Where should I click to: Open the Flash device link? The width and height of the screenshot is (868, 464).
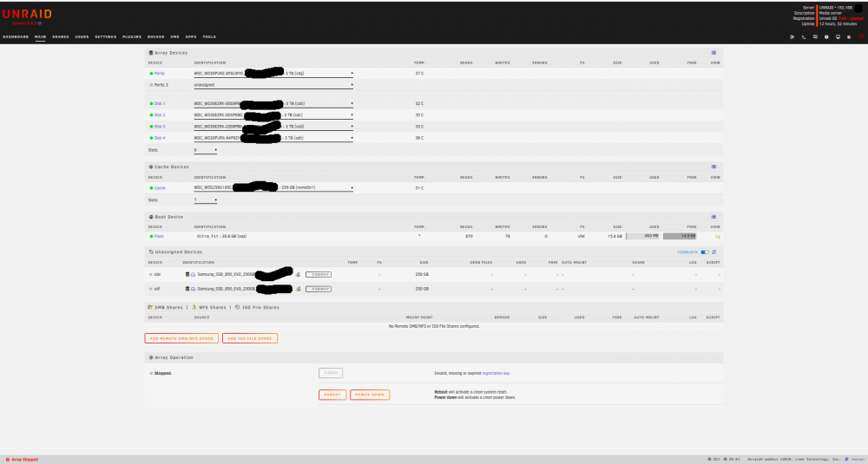[x=160, y=236]
